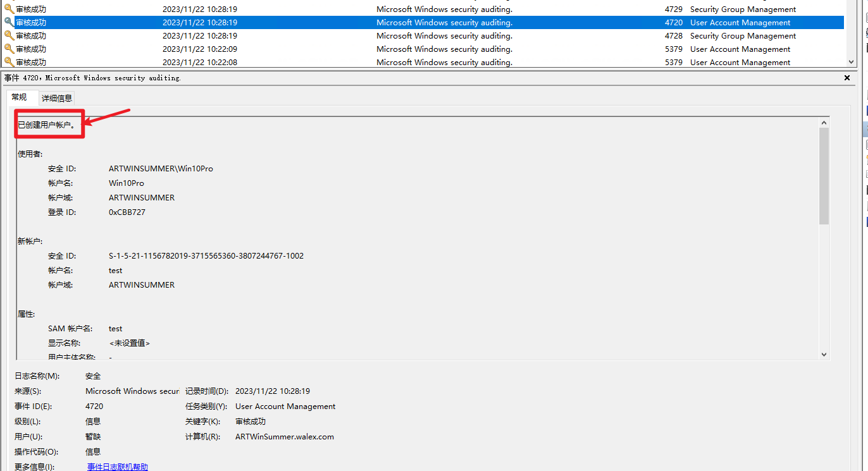The width and height of the screenshot is (868, 471).
Task: Click the 日志名称 value 安全
Action: 93,376
